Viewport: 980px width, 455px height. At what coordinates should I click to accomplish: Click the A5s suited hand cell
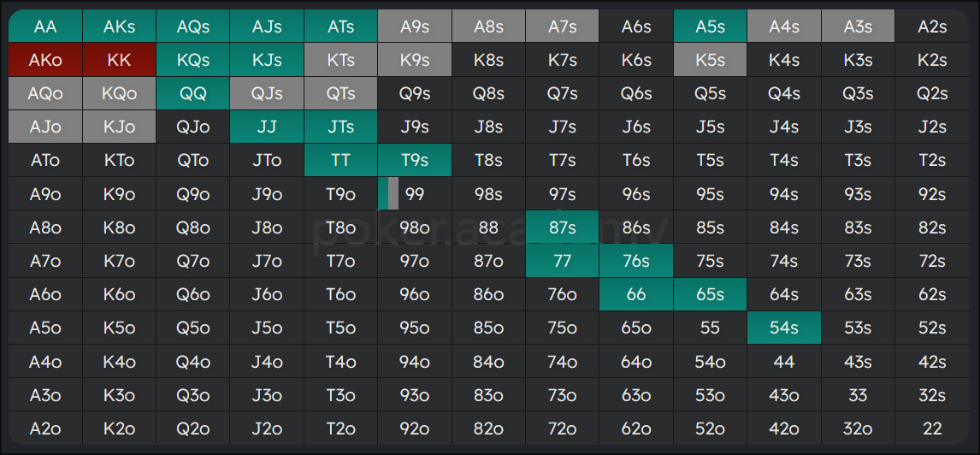[710, 27]
